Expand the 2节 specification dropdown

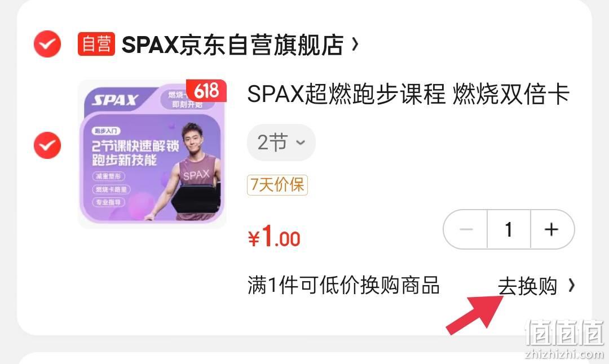(x=281, y=143)
